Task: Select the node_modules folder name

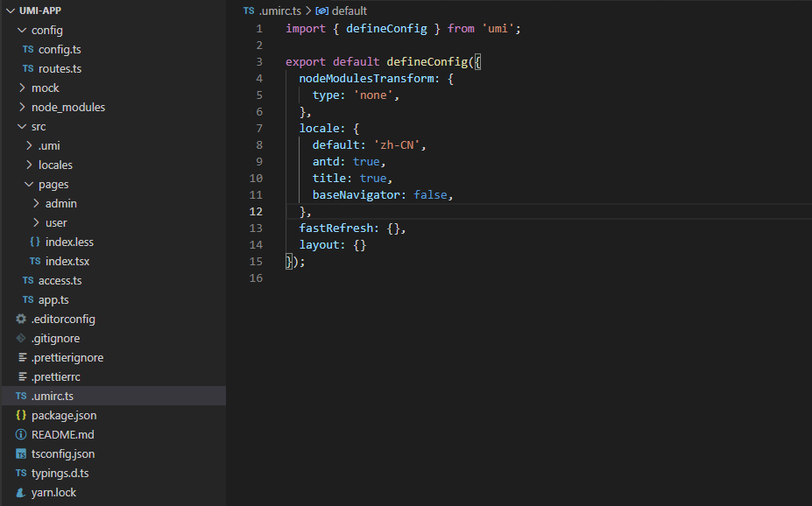Action: (67, 107)
